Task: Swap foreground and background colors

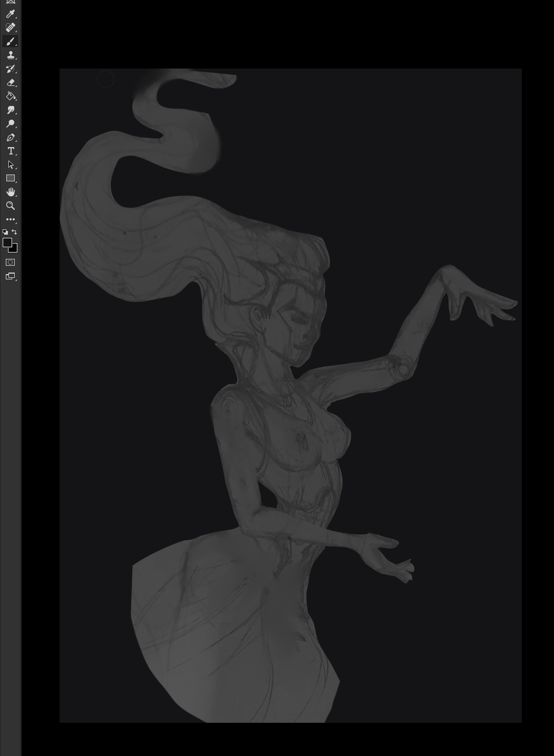Action: tap(14, 232)
